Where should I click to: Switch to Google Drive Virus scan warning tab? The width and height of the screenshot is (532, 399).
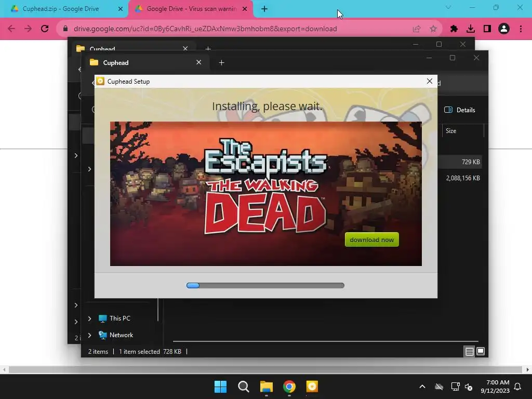192,9
